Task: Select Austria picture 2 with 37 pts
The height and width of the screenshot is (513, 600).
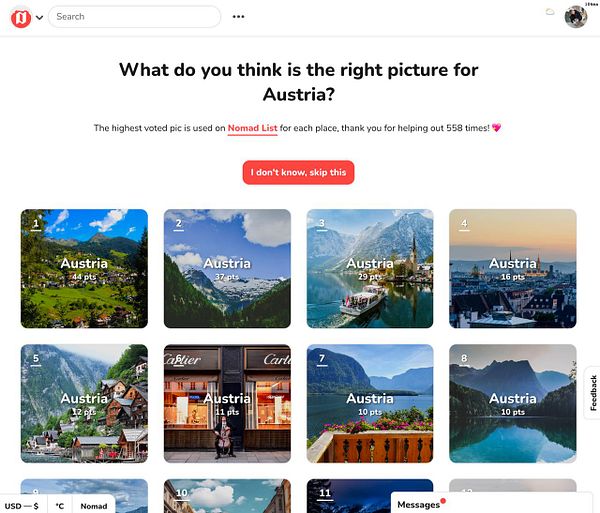Action: (227, 269)
